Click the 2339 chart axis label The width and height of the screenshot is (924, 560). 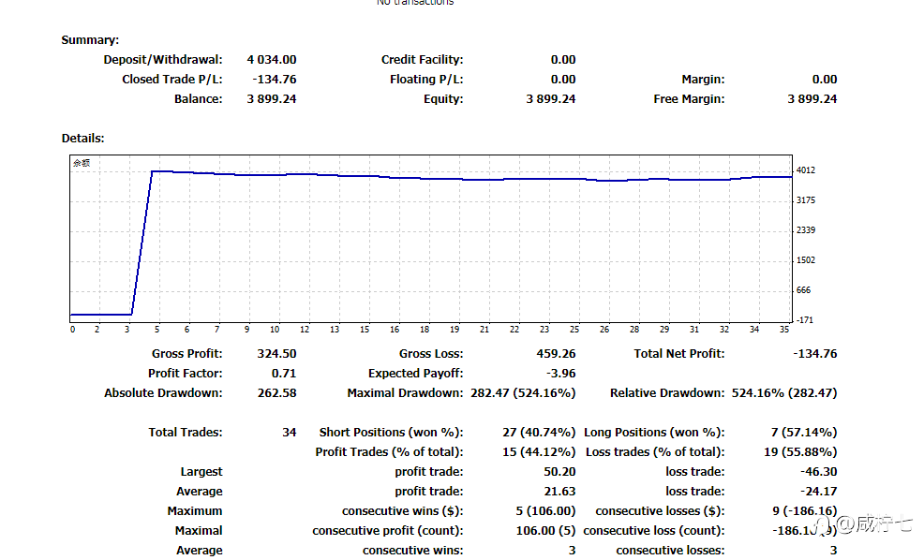(x=806, y=230)
